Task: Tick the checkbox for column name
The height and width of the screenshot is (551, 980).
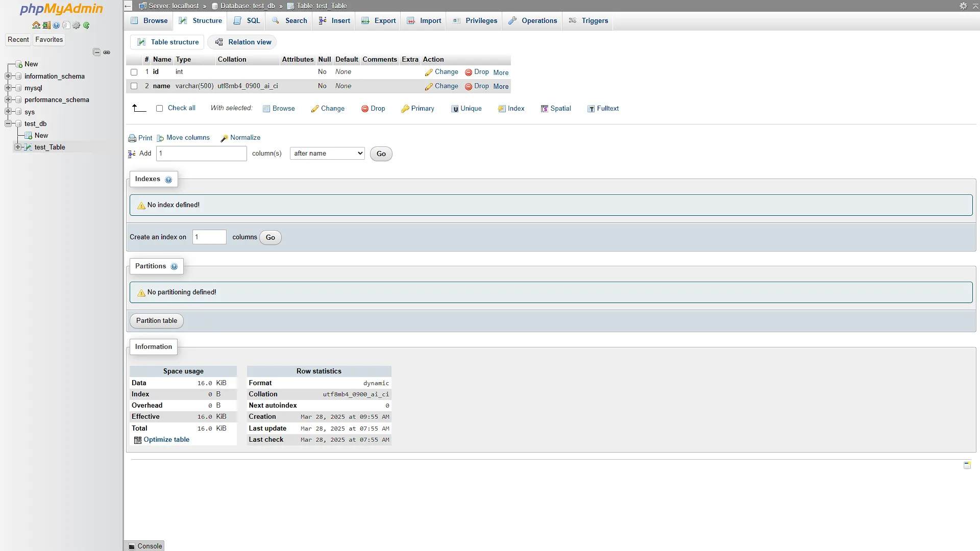Action: (134, 86)
